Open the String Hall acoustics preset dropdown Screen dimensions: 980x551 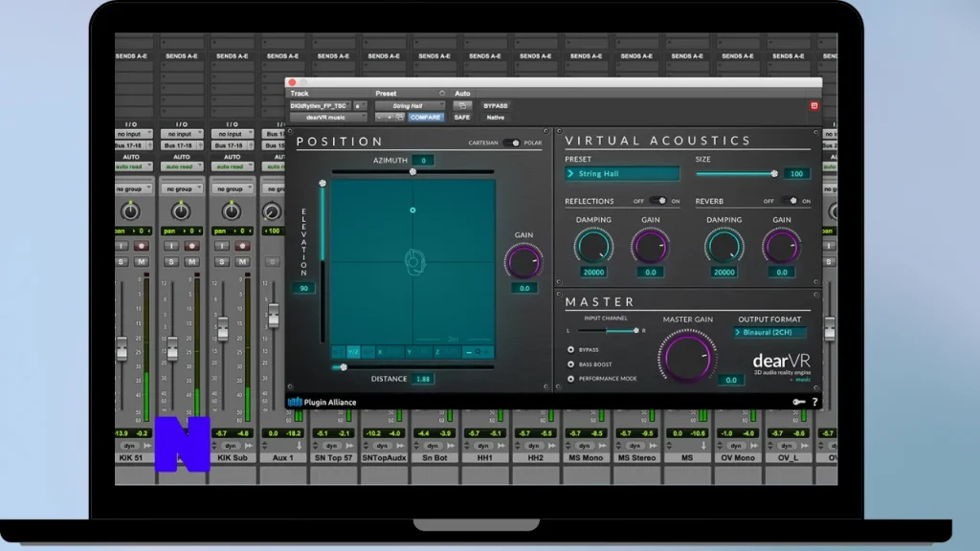(622, 174)
